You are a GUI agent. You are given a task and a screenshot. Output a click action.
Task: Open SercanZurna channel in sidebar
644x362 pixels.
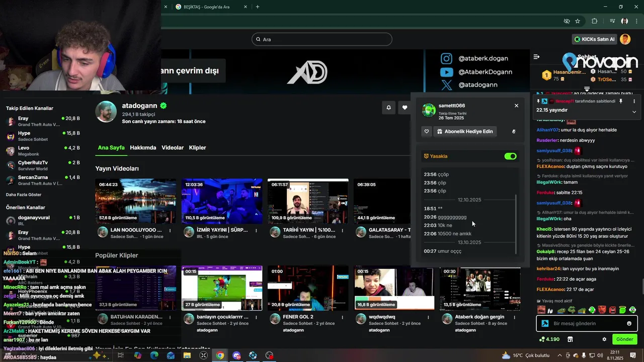(43, 180)
